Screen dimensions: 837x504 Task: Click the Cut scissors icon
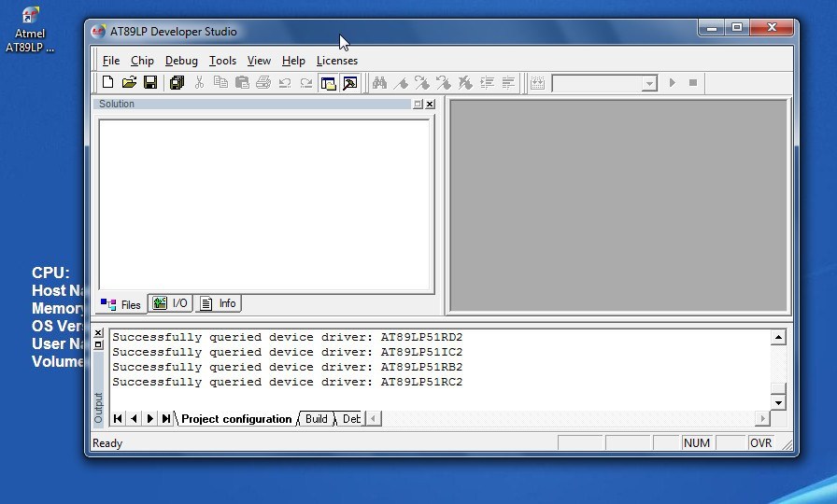coord(199,83)
